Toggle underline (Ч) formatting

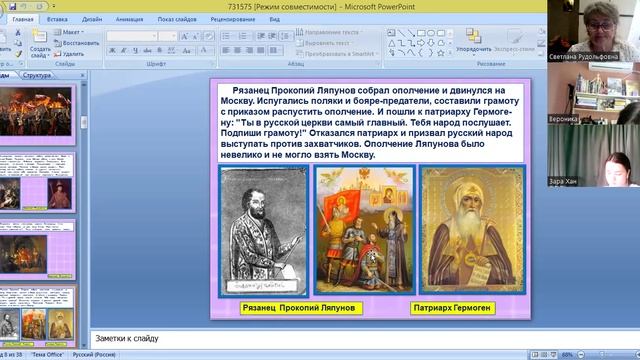click(x=136, y=51)
